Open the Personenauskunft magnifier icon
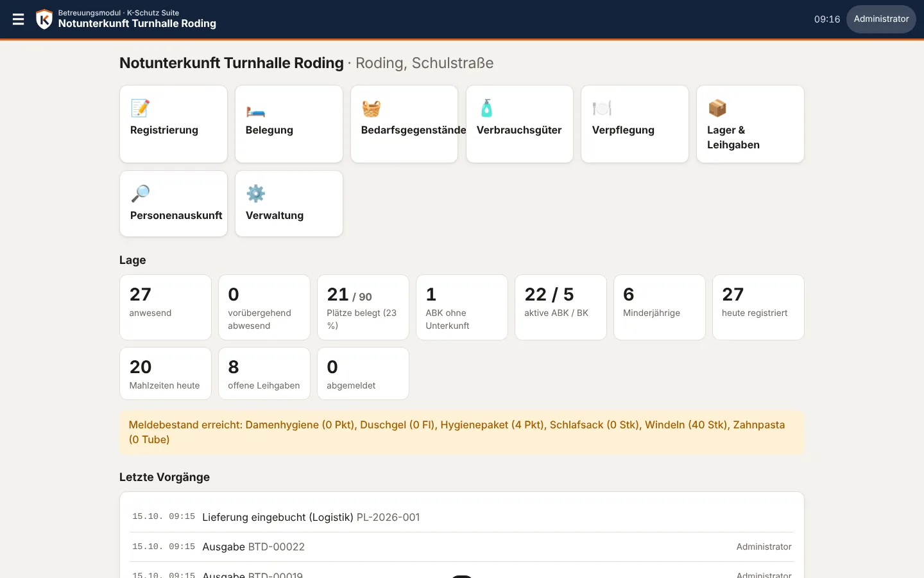924x578 pixels. point(140,193)
